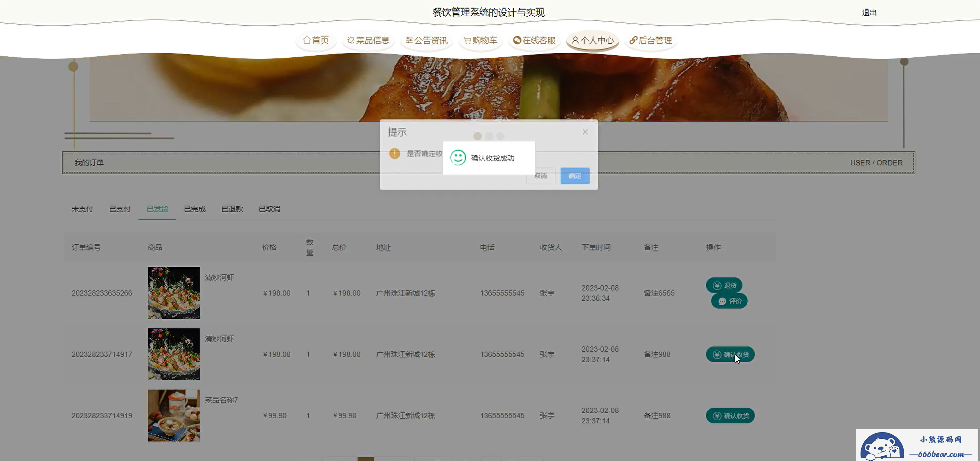The image size is (980, 461).
Task: Click order number 202328233714917
Action: click(101, 354)
